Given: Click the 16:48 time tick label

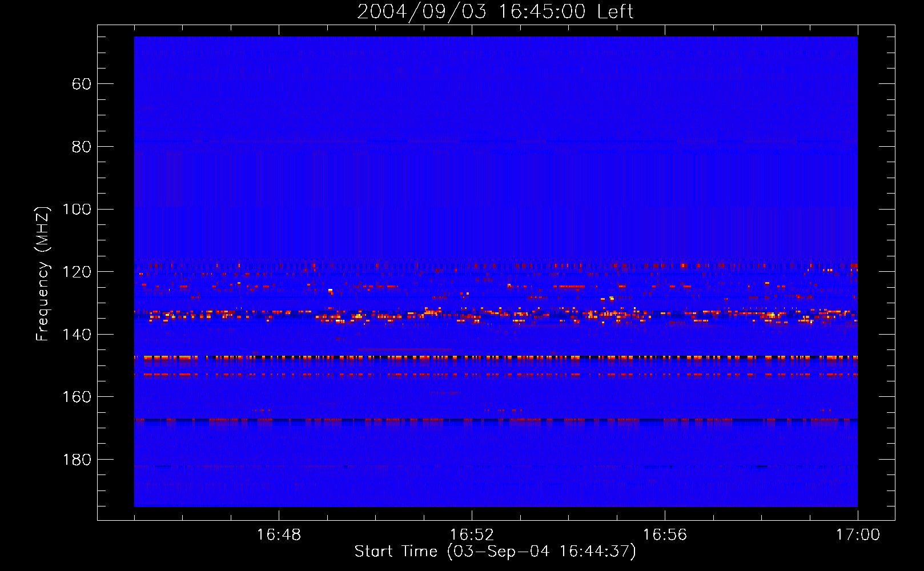Looking at the screenshot, I should coord(279,535).
